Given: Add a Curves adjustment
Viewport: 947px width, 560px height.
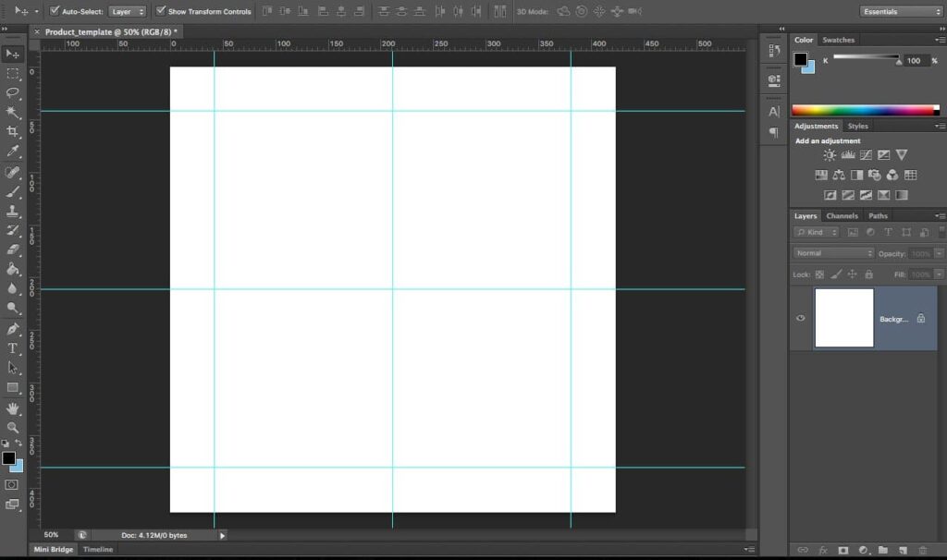Looking at the screenshot, I should 866,155.
